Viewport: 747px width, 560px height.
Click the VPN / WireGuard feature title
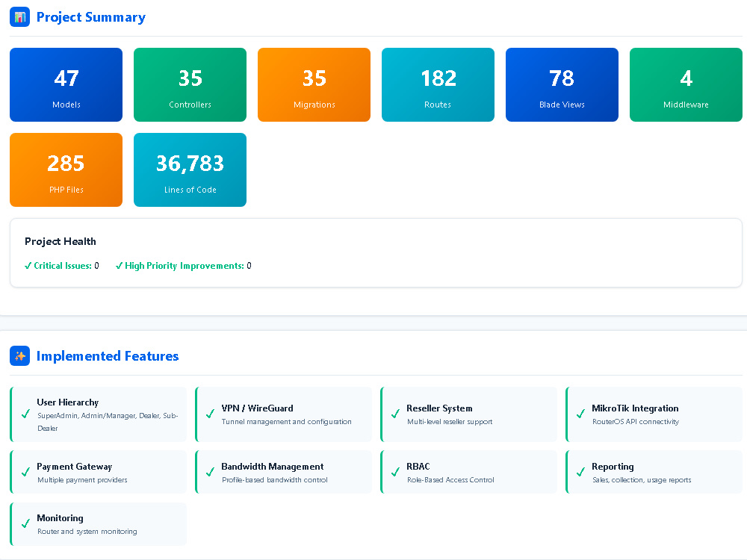click(x=257, y=408)
